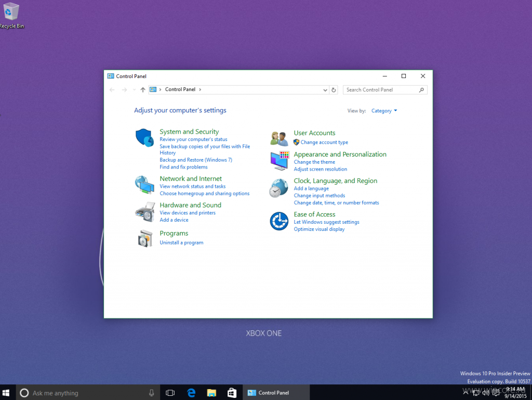Click the Ease of Access icon
This screenshot has width=532, height=400.
[x=279, y=221]
